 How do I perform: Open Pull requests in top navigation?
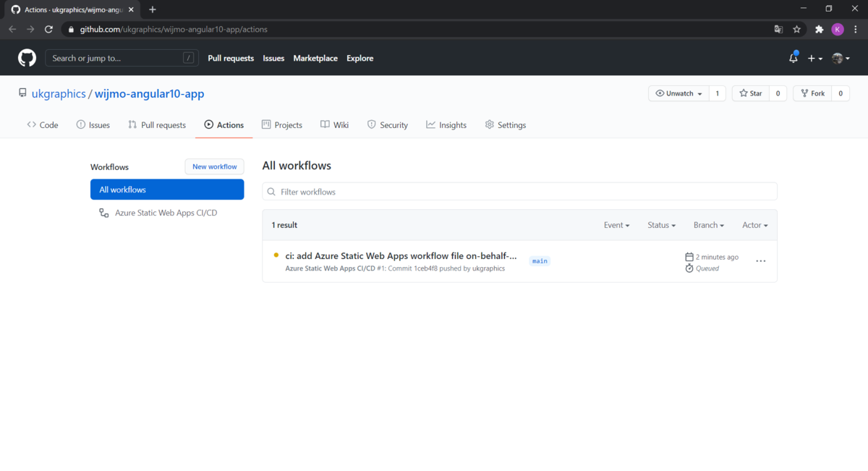(231, 58)
